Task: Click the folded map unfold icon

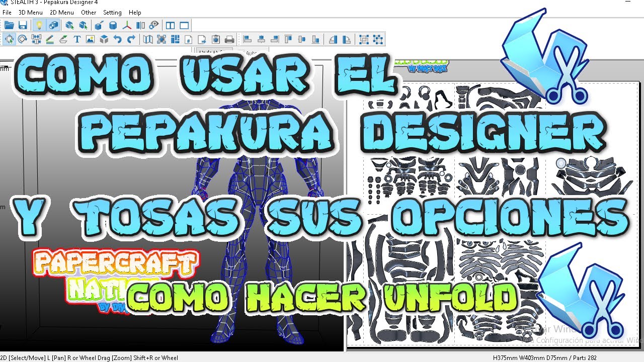Action: [148, 39]
